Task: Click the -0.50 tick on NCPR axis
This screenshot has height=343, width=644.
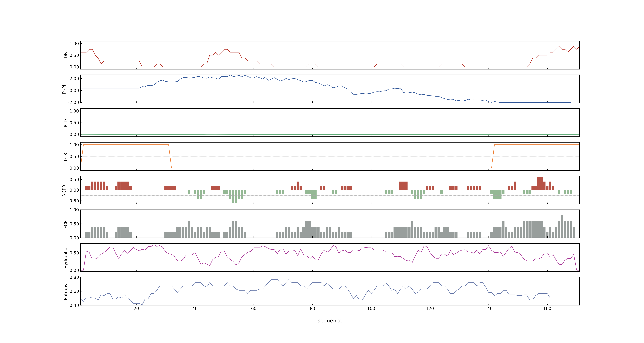Action: coord(73,201)
